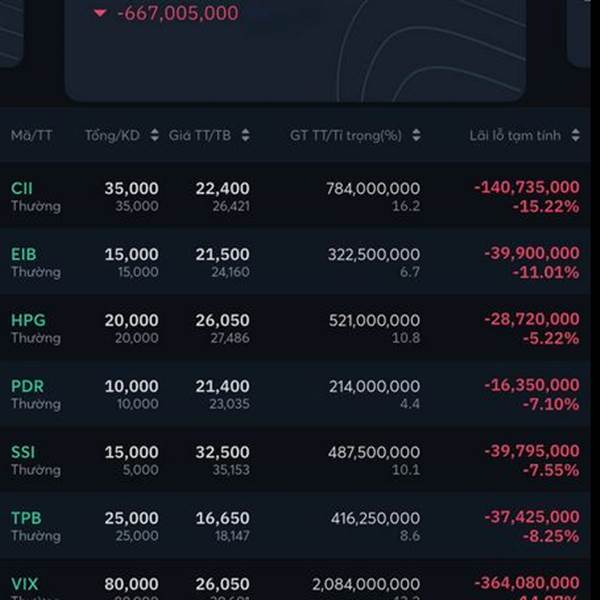Open the EIB stock ticker
This screenshot has height=600, width=600.
pyautogui.click(x=23, y=254)
